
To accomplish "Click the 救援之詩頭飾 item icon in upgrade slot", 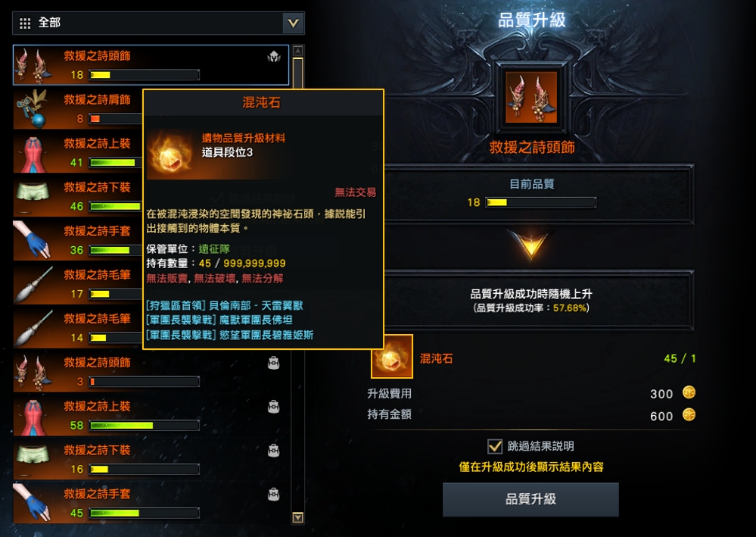I will 530,97.
